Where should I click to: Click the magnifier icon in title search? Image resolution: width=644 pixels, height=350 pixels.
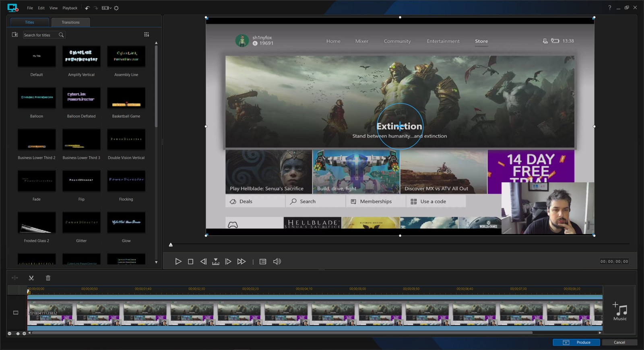point(61,35)
